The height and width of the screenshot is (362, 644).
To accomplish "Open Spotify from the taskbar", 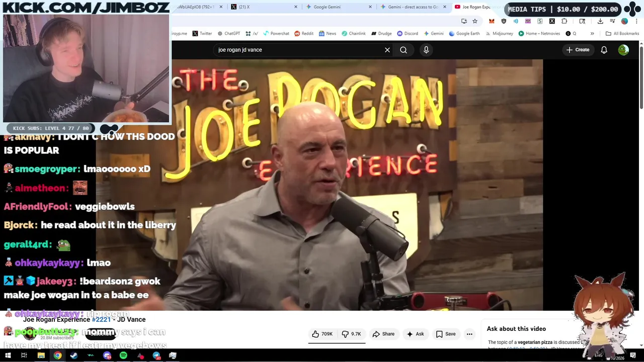I will pos(123,355).
